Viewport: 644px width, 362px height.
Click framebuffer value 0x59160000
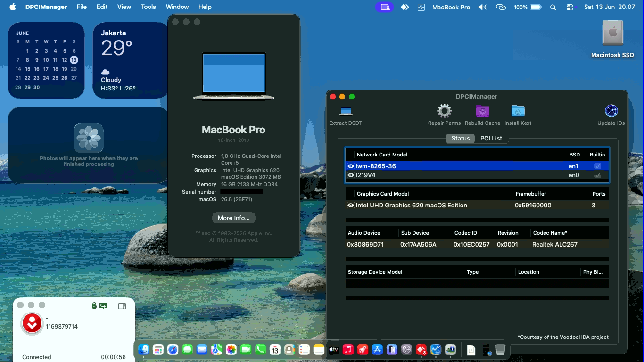click(x=533, y=205)
